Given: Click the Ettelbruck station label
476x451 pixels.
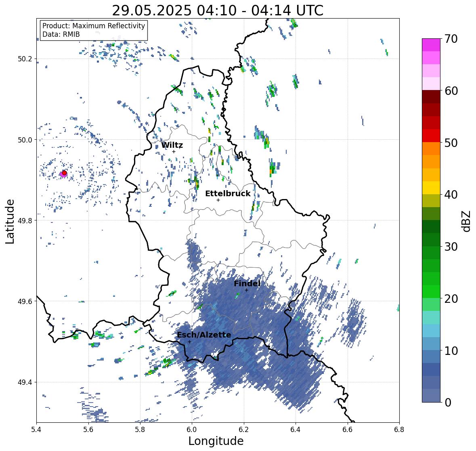Looking at the screenshot, I should pos(228,194).
